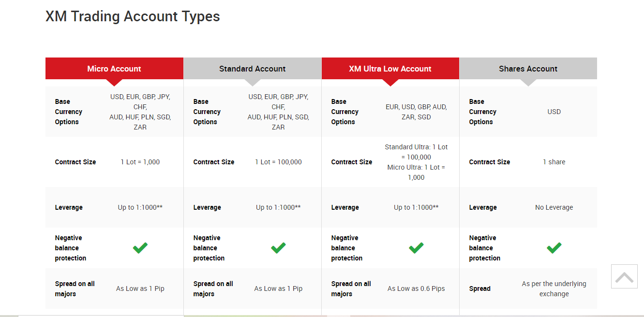
Task: Click XM Ultra Low 'Up to 1:1000**' leverage
Action: click(x=416, y=207)
